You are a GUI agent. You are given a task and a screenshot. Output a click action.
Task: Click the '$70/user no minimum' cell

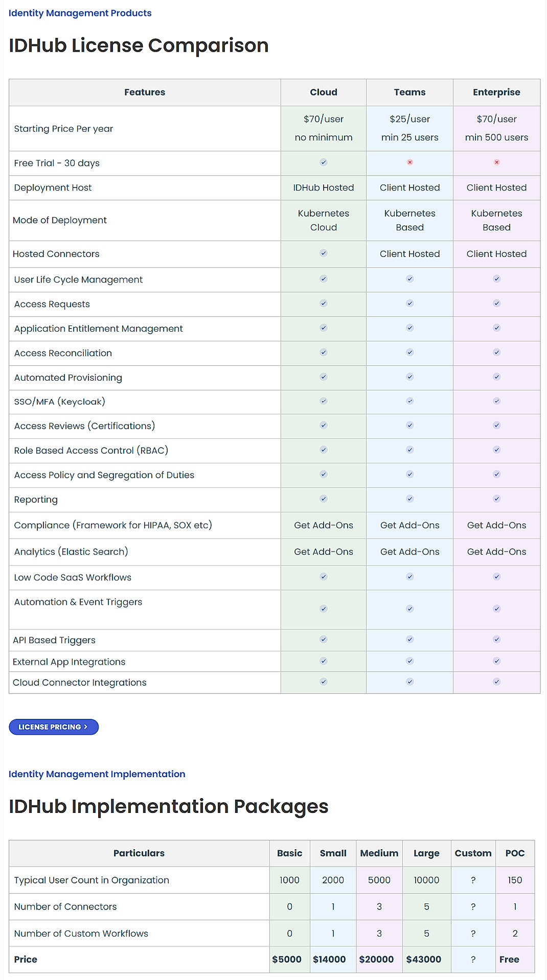coord(324,128)
